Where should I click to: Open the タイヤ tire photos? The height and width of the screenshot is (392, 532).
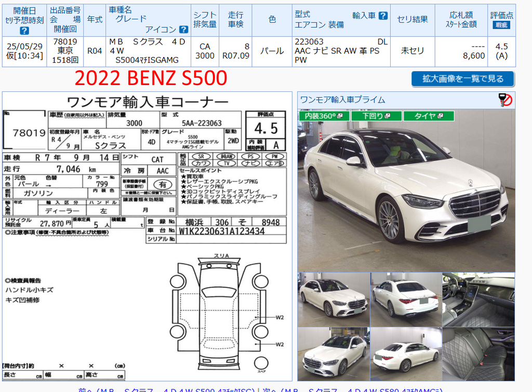[429, 116]
